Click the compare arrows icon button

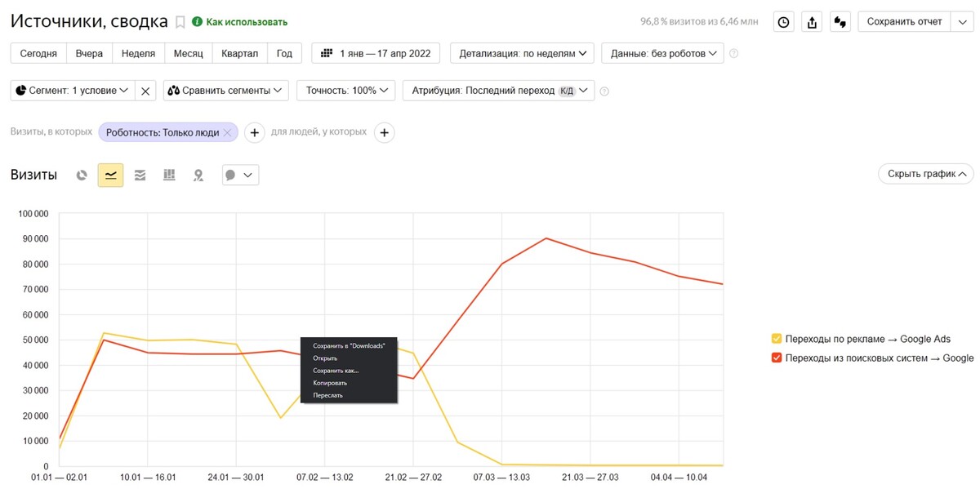coord(840,22)
